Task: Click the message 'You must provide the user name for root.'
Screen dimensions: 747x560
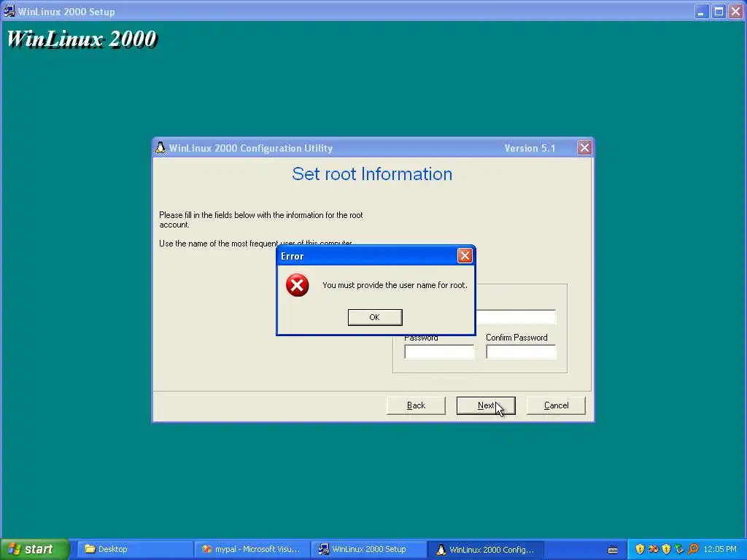Action: [395, 285]
